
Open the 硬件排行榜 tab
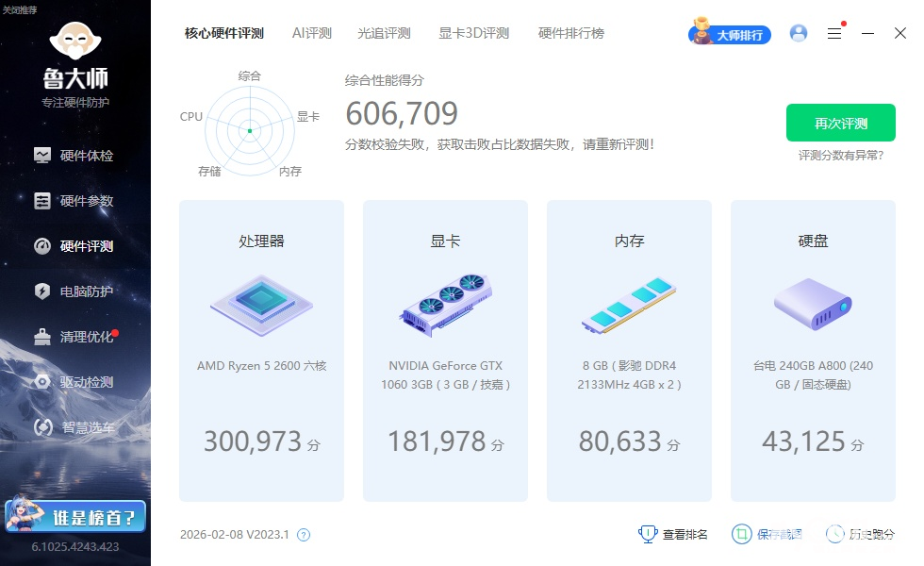click(571, 33)
